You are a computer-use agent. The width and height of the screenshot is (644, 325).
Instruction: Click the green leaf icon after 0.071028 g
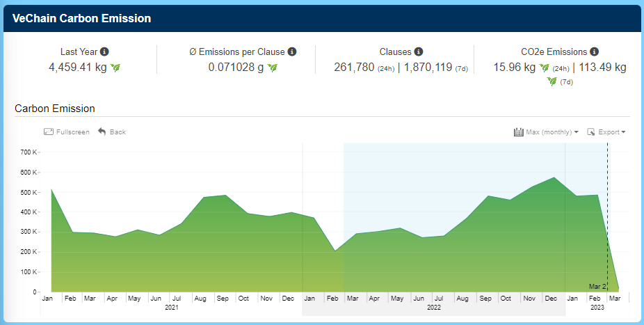273,68
